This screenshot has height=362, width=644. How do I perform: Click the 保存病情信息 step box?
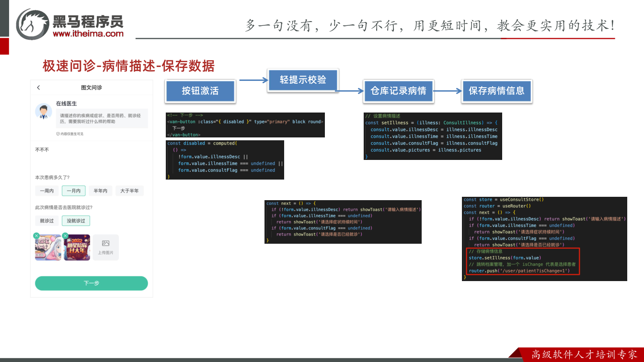coord(496,91)
